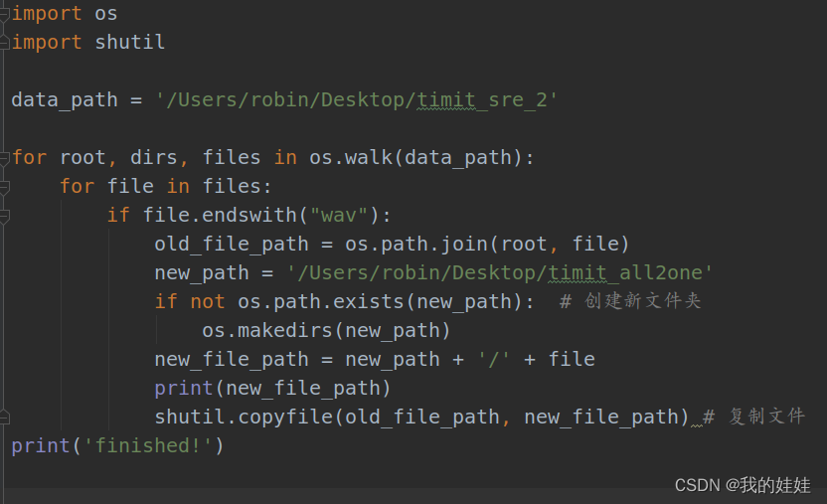Click the fold end marker at the shutil.copyfile line
The image size is (827, 504).
(x=4, y=418)
